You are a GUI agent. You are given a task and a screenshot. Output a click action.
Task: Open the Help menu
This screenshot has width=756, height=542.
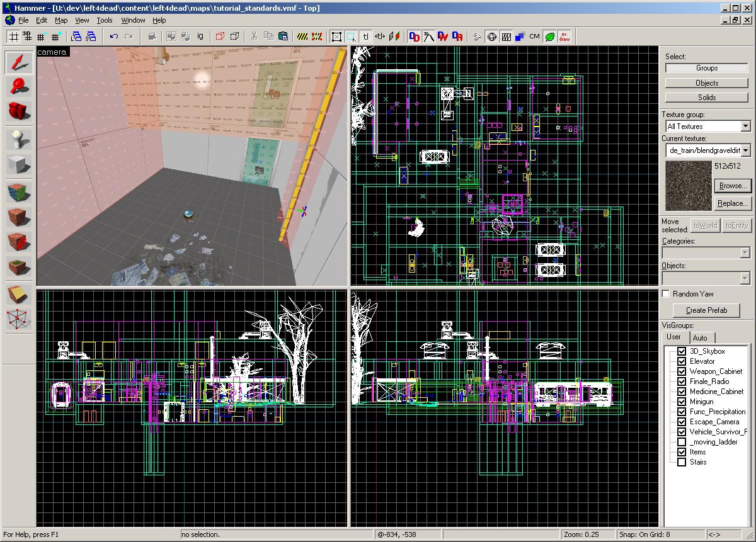click(x=159, y=20)
